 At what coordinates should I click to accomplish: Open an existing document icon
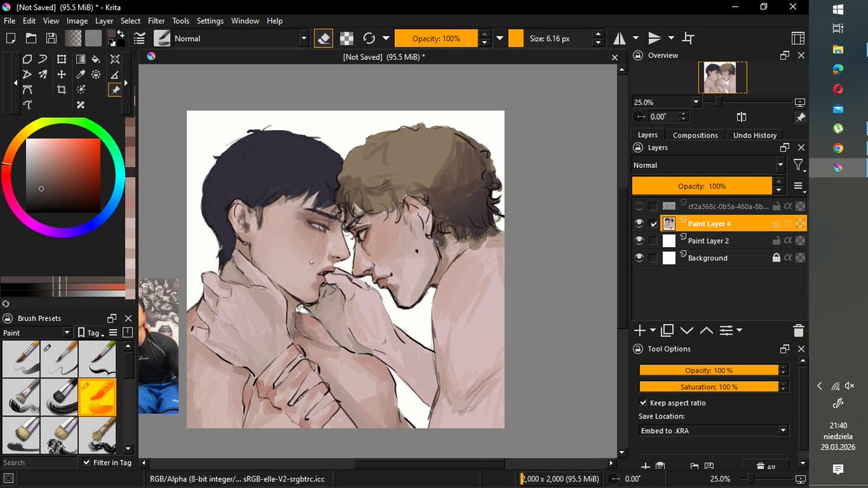pyautogui.click(x=31, y=38)
